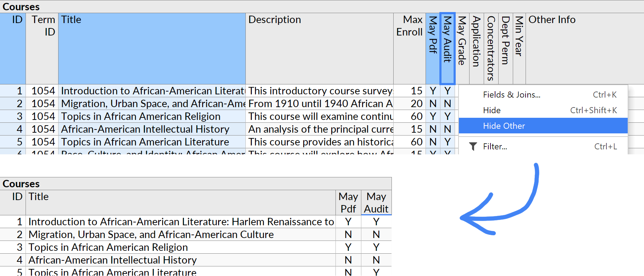Select the Other Info column header

point(584,49)
